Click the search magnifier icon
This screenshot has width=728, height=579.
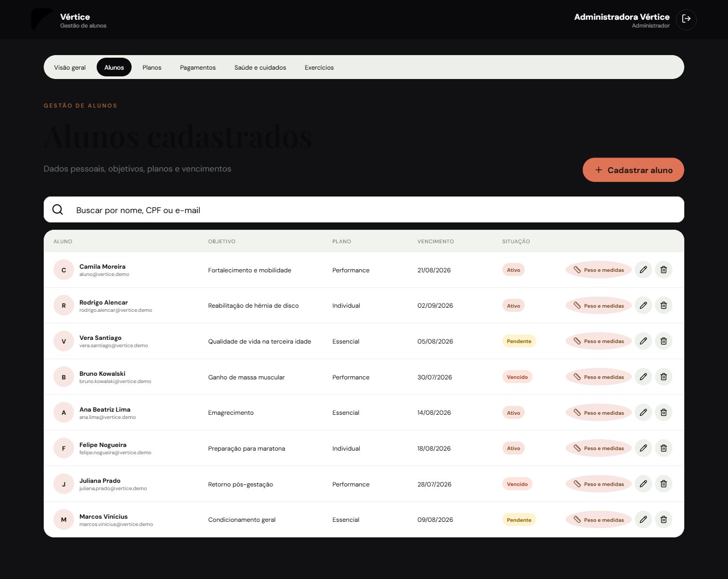(x=58, y=209)
